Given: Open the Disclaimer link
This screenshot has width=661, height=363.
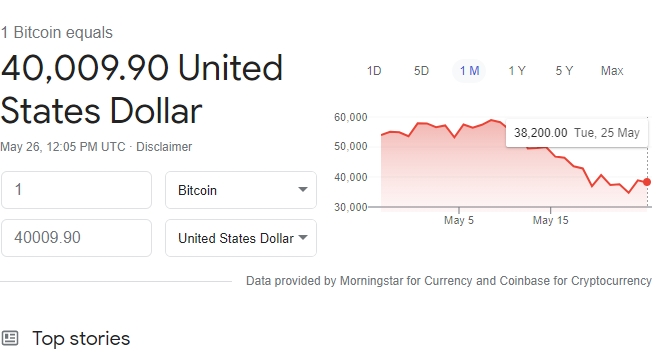Looking at the screenshot, I should [164, 147].
